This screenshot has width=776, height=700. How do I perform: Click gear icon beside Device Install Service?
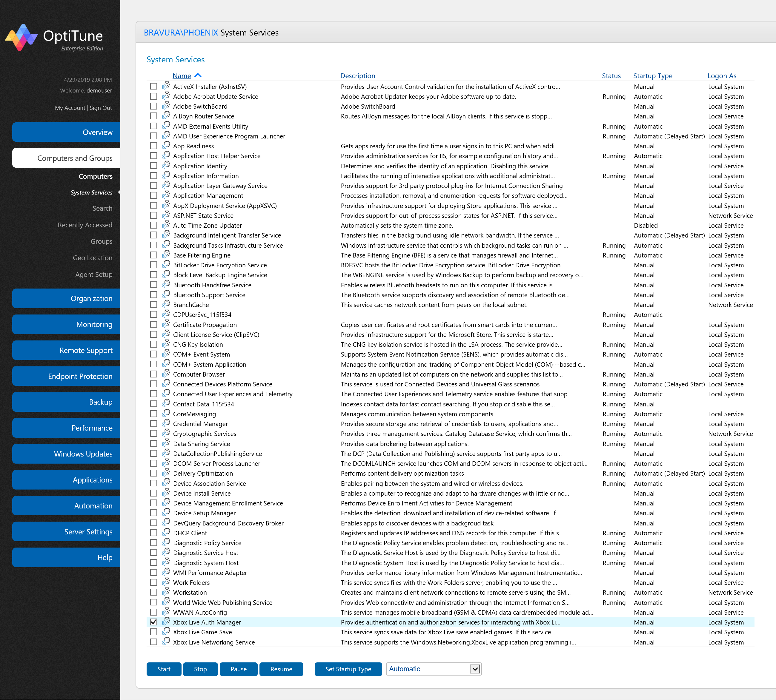point(166,493)
